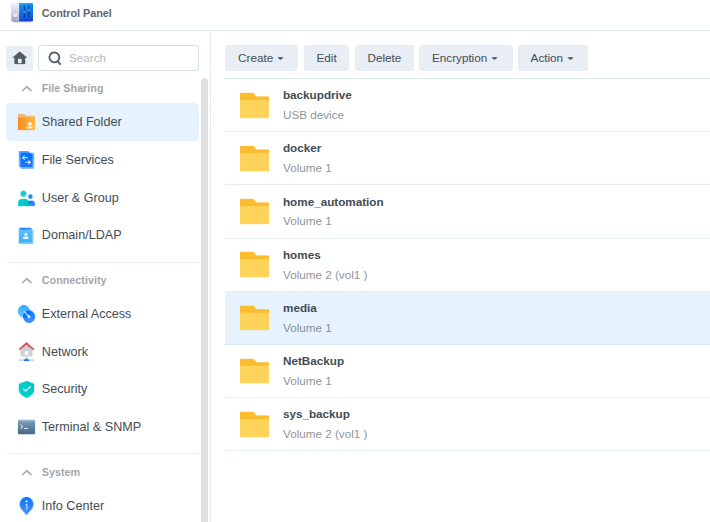Focus the Search input field
Screen dimensions: 710x522
[119, 58]
